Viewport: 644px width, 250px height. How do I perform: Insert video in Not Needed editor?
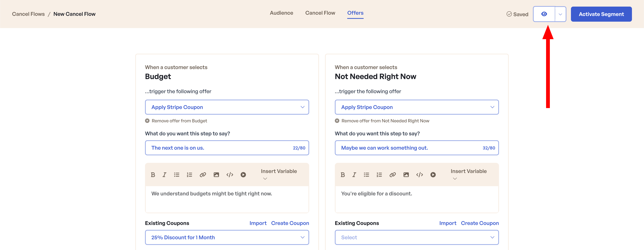pyautogui.click(x=433, y=175)
